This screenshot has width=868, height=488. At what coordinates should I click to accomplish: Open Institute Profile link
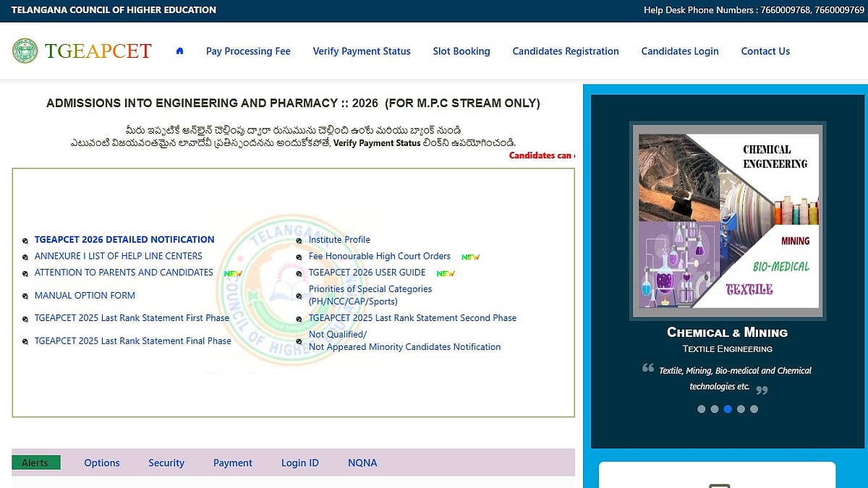click(339, 240)
